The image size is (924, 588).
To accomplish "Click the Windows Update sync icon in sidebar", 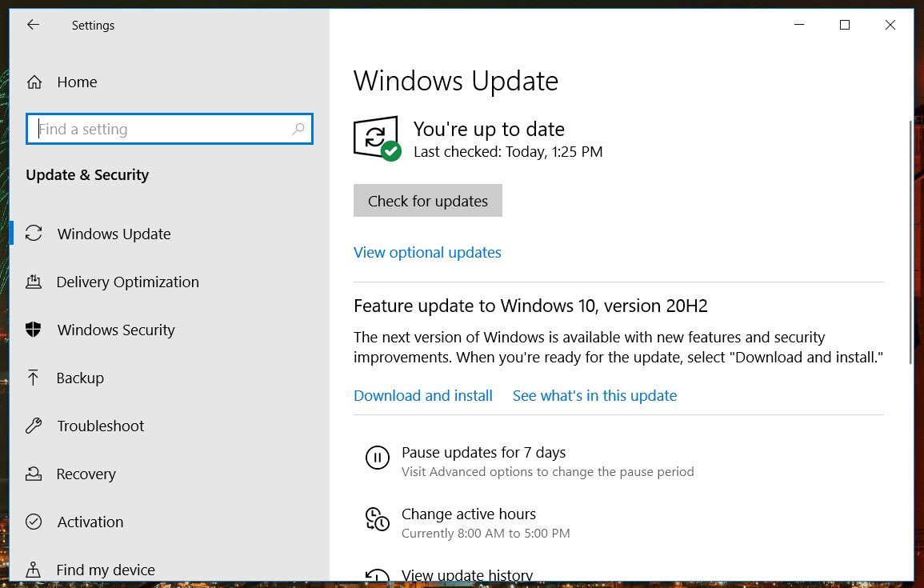I will pyautogui.click(x=34, y=234).
